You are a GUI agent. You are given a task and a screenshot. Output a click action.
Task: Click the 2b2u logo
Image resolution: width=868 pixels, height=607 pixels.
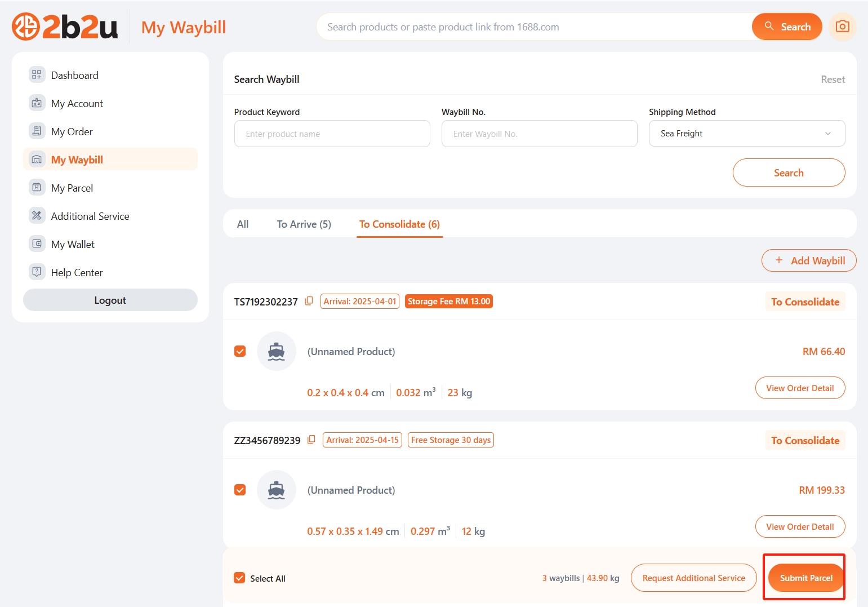[x=65, y=26]
